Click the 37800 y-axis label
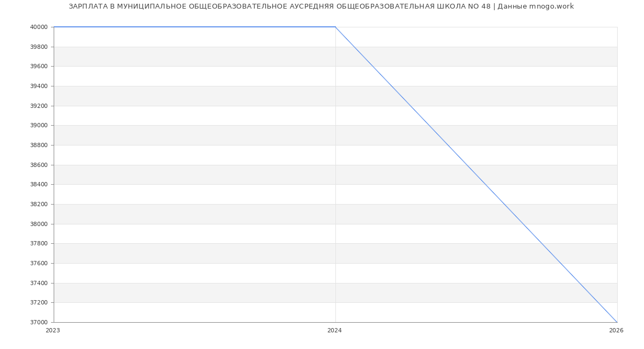The width and height of the screenshot is (644, 349). (39, 244)
